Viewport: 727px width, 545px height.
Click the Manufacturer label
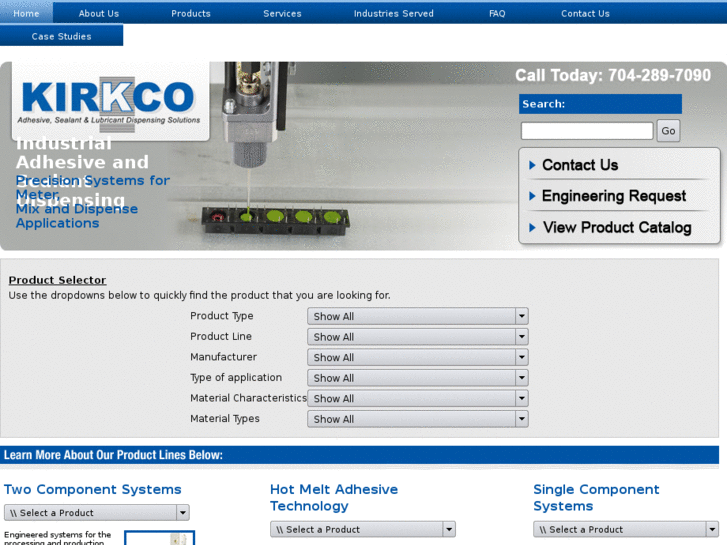pos(223,357)
